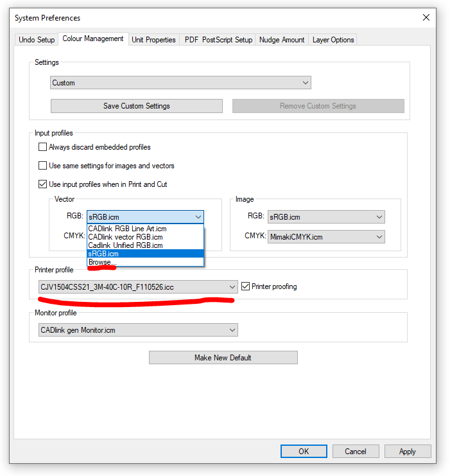Open the PDF PostScript Setup tab
The image size is (450, 476).
tap(218, 40)
